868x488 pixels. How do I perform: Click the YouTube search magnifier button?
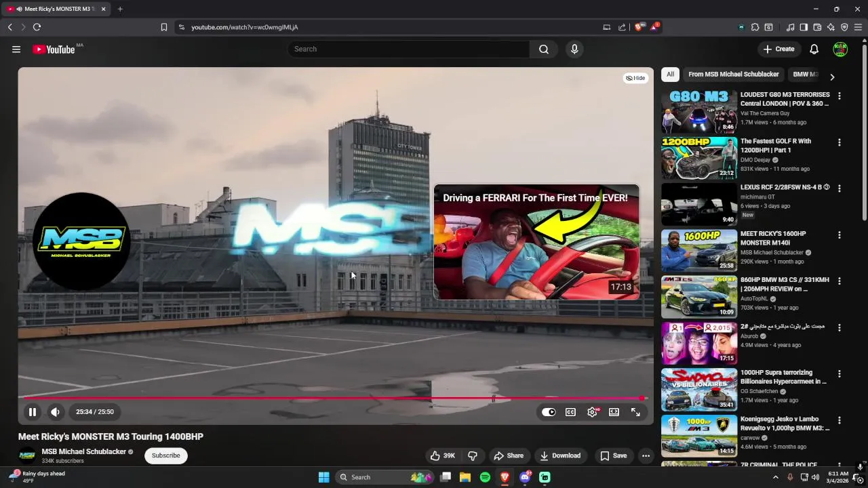[x=544, y=49]
